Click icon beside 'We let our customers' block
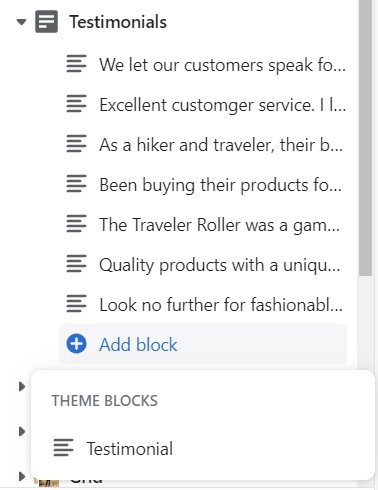 [x=76, y=64]
